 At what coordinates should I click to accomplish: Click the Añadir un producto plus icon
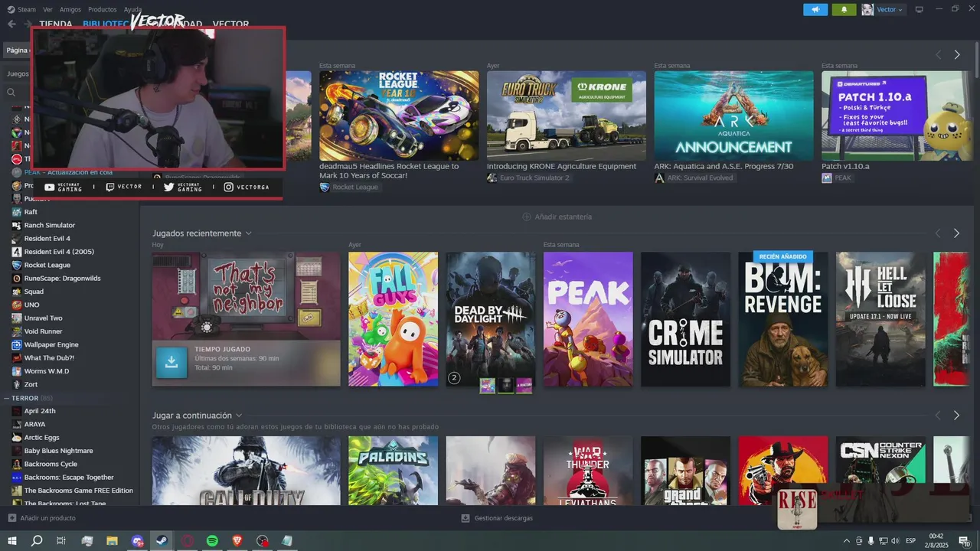coord(11,518)
